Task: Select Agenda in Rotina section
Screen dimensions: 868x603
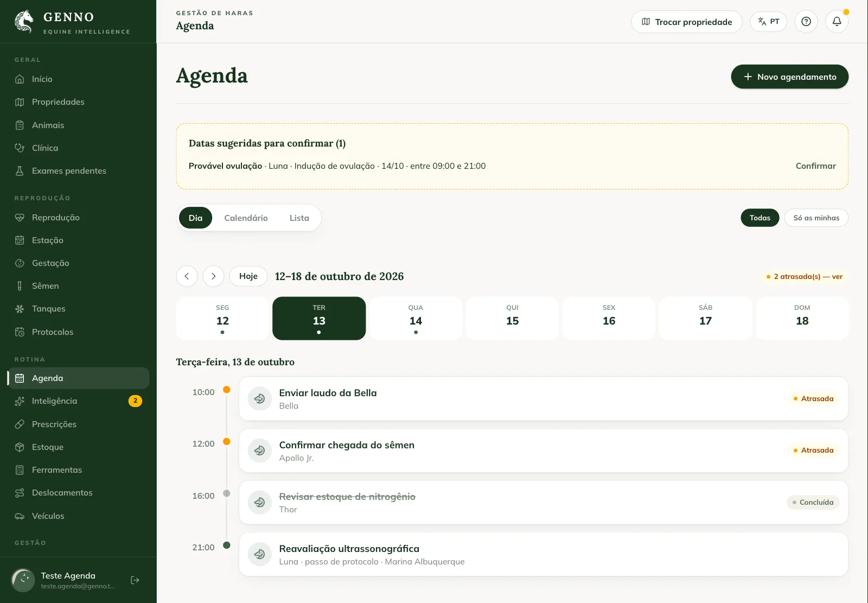Action: coord(78,378)
